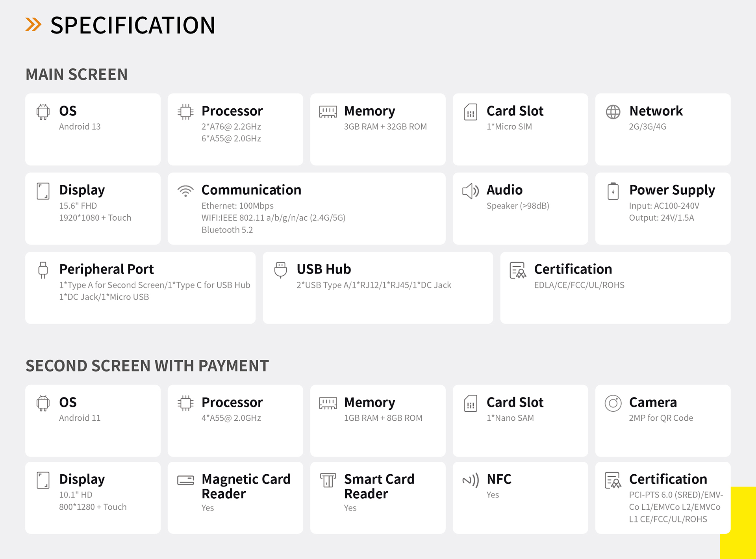Click the battery icon beside Power Supply

(613, 191)
